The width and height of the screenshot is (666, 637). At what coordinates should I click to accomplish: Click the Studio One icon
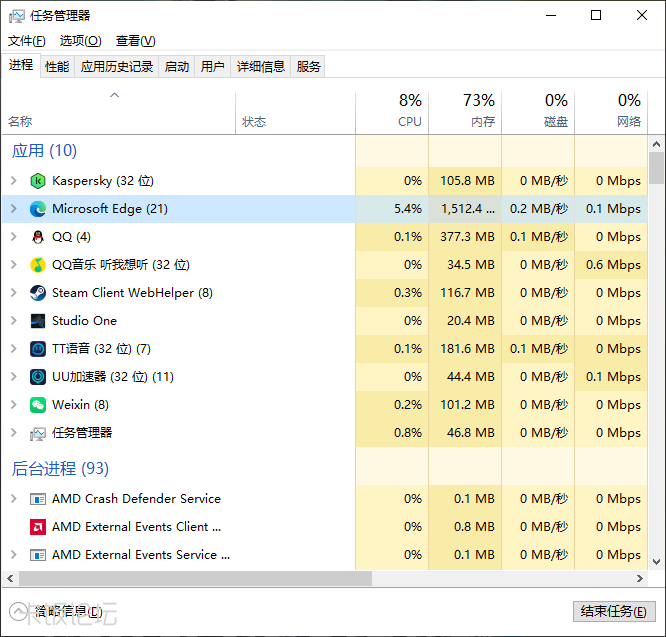pyautogui.click(x=38, y=321)
